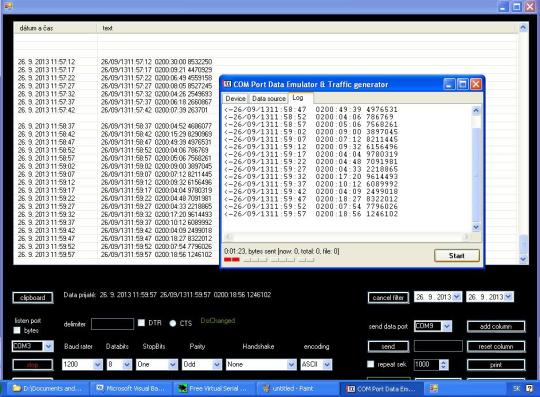The image size is (540, 397).
Task: Open the Handshake None dropdown
Action: tap(291, 364)
